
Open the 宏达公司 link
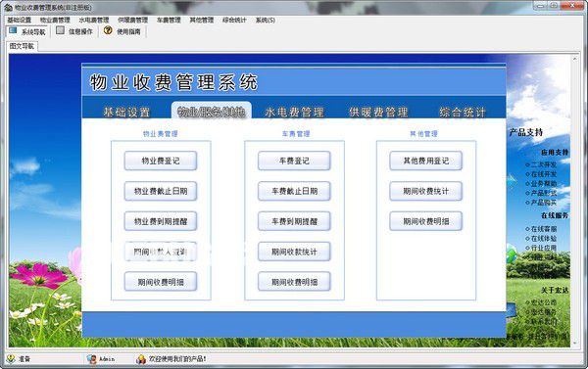(544, 302)
